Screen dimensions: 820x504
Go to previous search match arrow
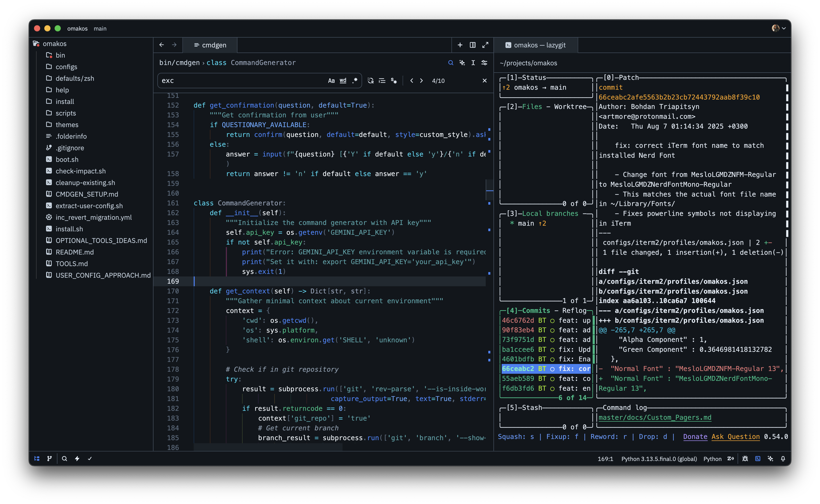coord(412,81)
